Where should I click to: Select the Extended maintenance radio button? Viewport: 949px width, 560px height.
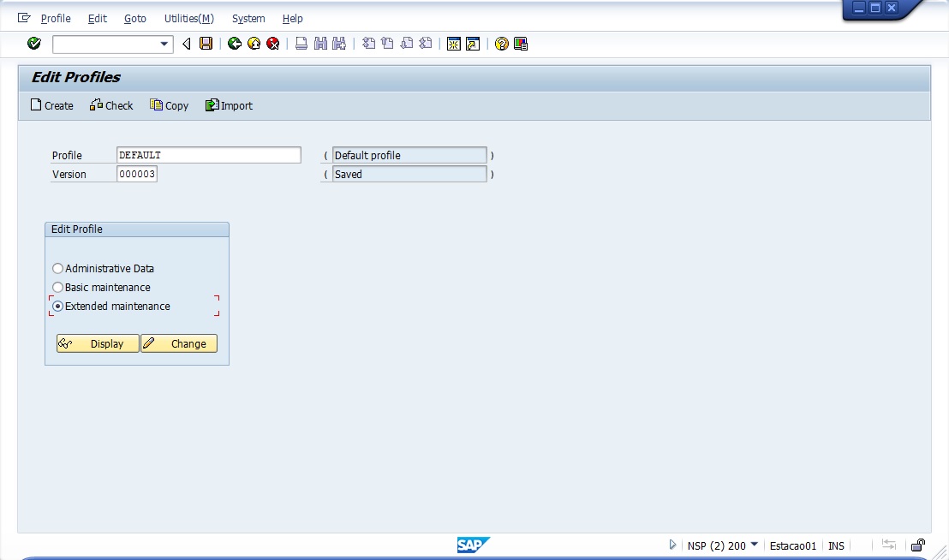pos(58,307)
